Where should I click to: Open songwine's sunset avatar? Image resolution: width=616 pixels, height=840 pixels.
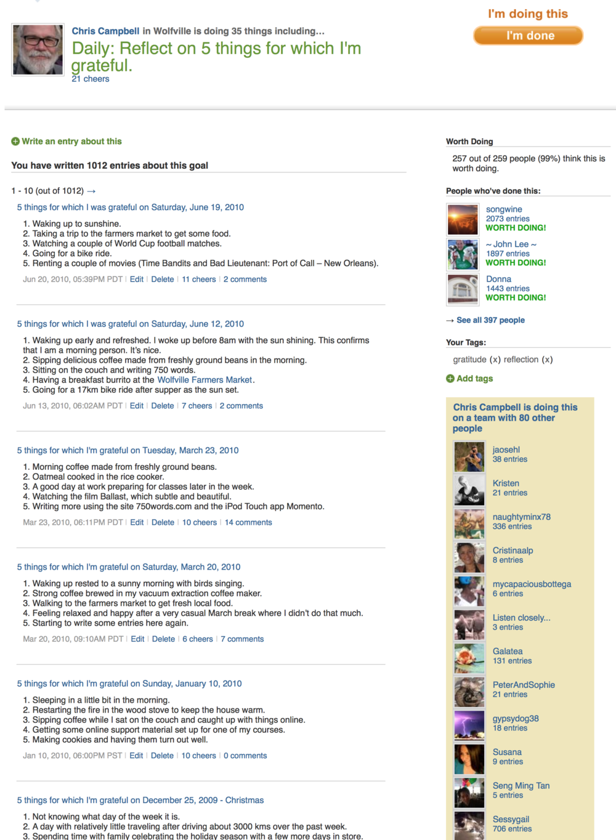pyautogui.click(x=463, y=219)
